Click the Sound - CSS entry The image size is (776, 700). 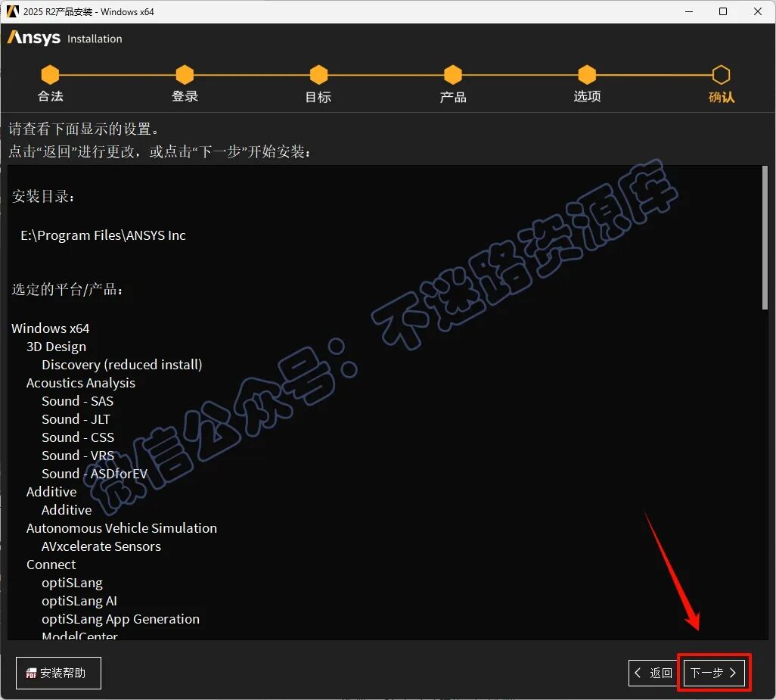pyautogui.click(x=78, y=437)
